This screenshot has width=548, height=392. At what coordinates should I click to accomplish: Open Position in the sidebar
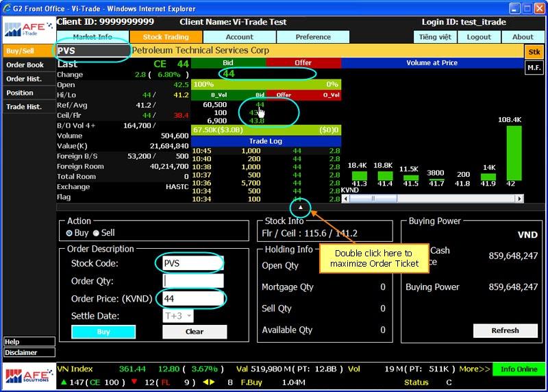click(29, 93)
